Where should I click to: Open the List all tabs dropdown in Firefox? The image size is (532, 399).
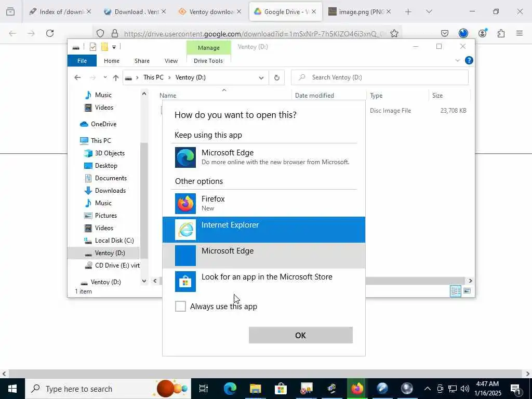click(429, 12)
